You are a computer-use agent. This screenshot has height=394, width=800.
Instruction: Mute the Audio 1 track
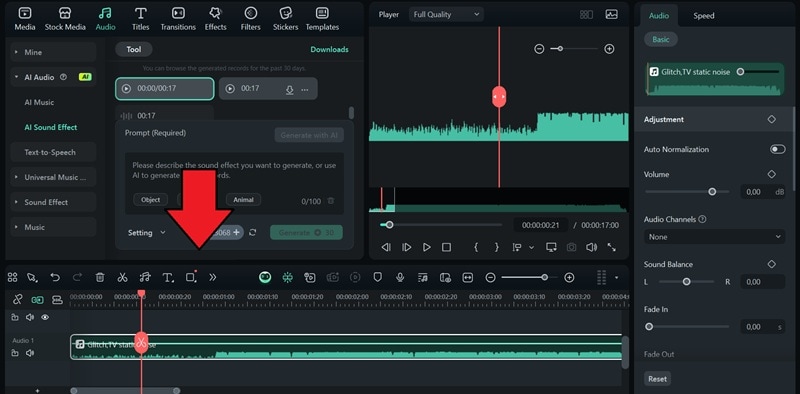coord(30,353)
